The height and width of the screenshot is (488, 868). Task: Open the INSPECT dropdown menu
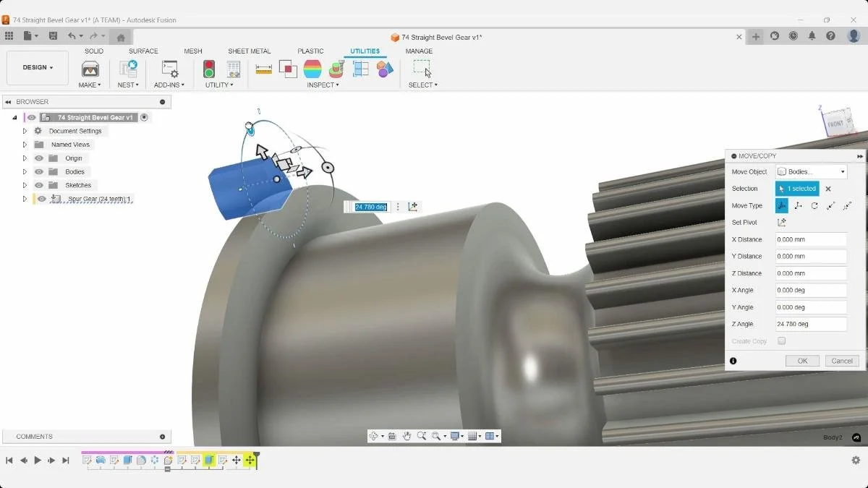(x=322, y=85)
